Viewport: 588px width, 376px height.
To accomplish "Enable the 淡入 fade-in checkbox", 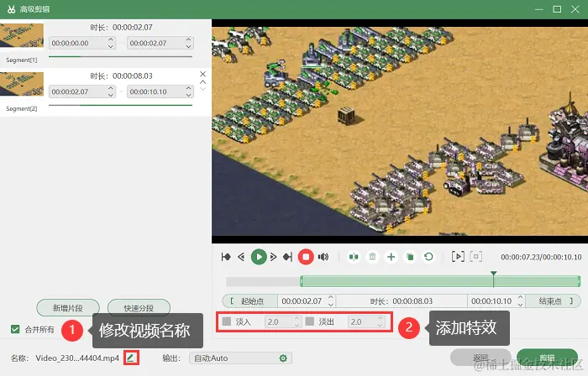I will click(x=227, y=321).
